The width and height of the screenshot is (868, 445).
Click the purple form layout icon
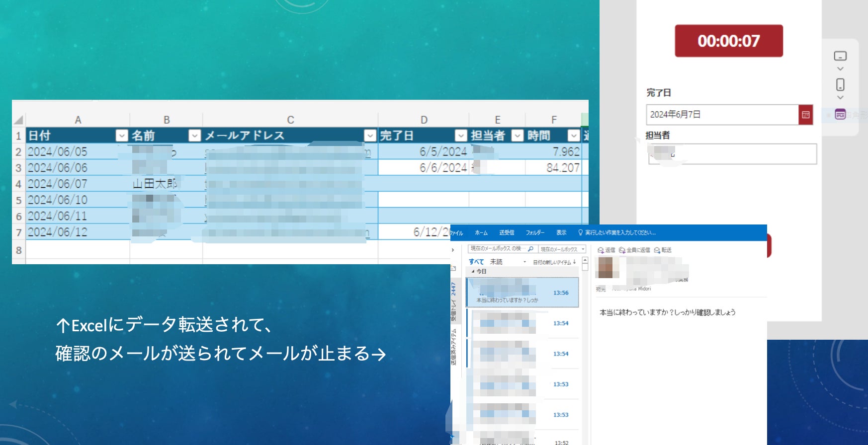click(840, 114)
